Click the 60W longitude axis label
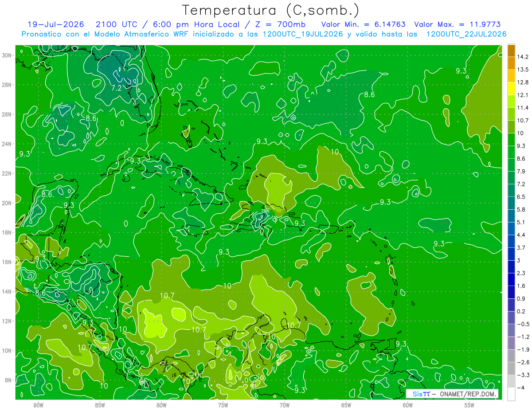Viewport: 532px width, 411px height. click(x=408, y=405)
